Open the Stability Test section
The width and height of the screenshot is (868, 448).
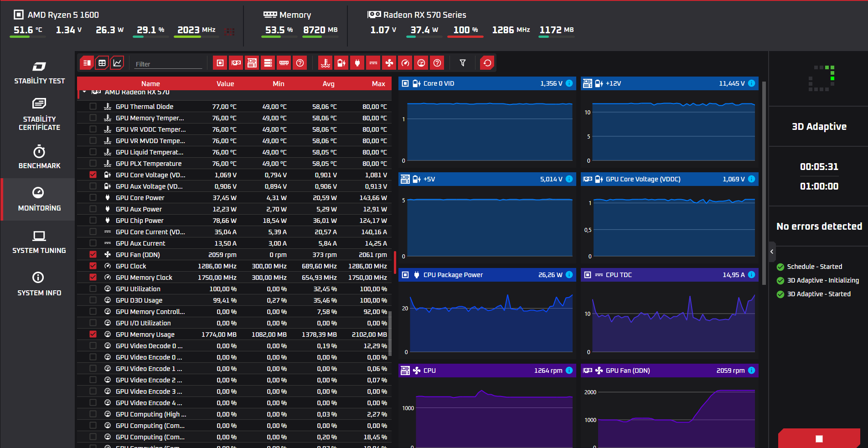click(x=39, y=73)
